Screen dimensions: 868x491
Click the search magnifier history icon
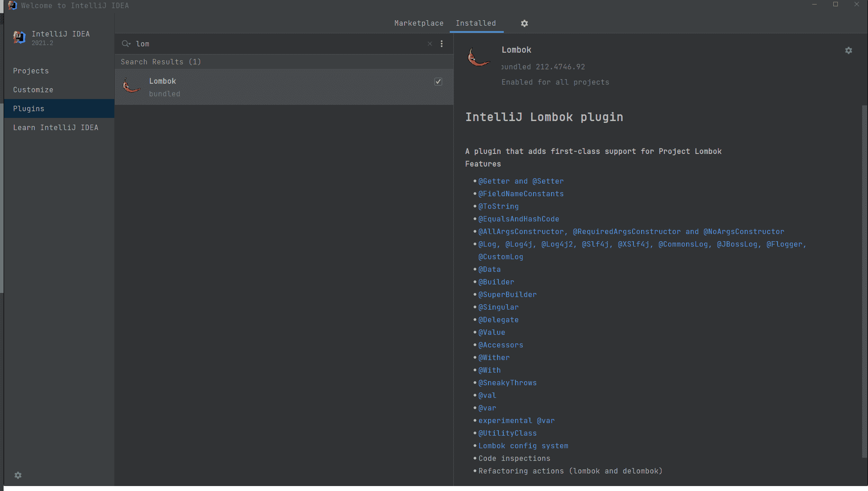coord(126,44)
